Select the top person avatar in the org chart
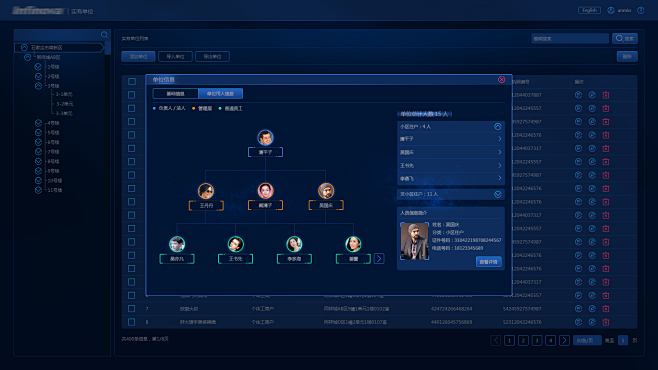 click(x=265, y=138)
